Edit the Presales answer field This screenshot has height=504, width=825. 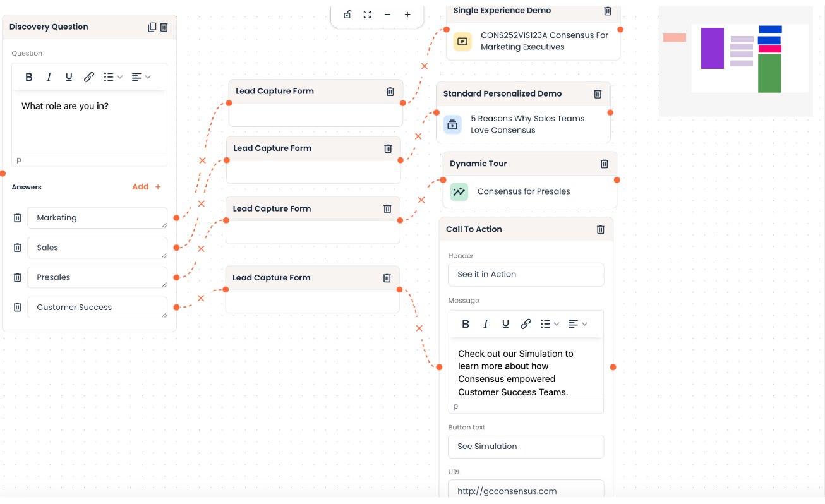pyautogui.click(x=97, y=277)
